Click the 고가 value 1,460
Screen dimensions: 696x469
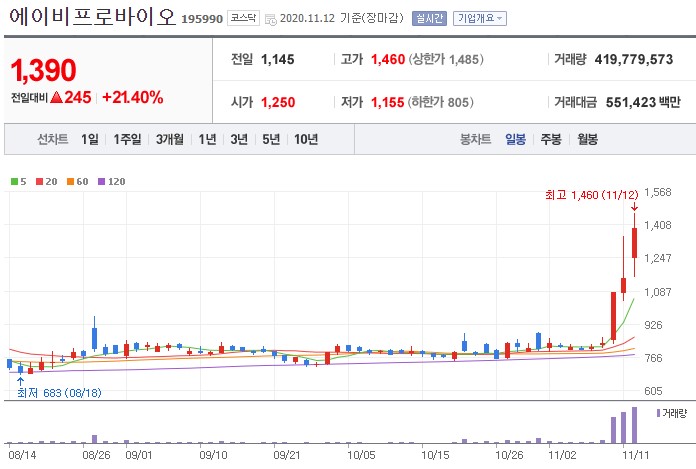click(x=388, y=59)
